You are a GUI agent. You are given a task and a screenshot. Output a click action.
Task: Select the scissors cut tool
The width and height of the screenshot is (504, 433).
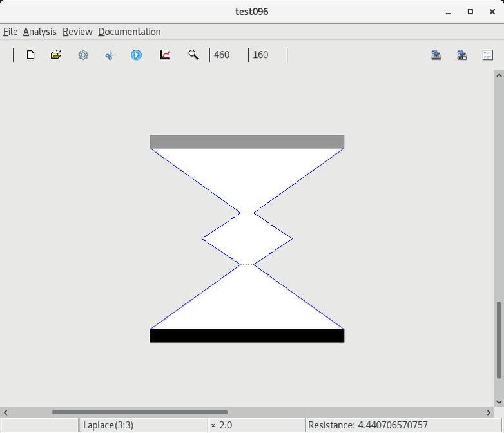click(x=110, y=55)
